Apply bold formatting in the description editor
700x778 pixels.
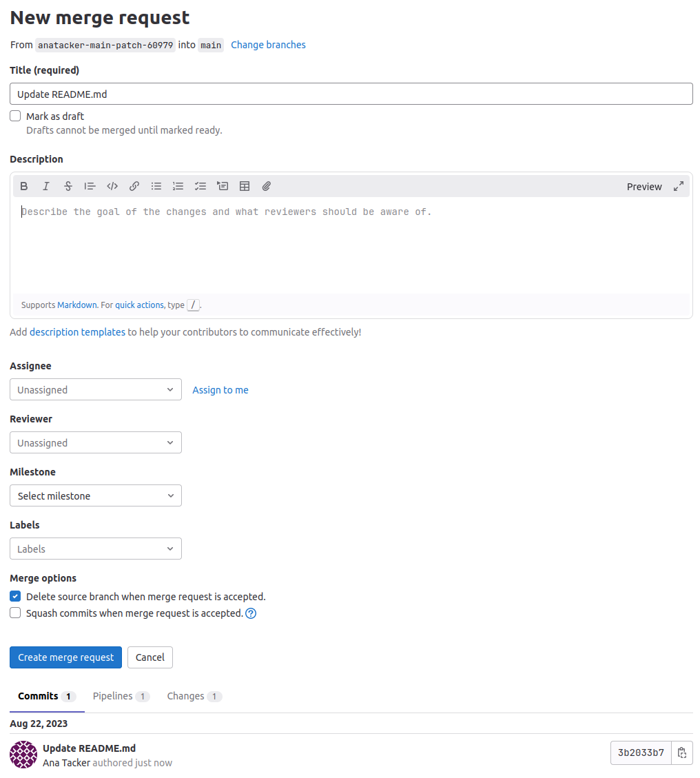[23, 186]
